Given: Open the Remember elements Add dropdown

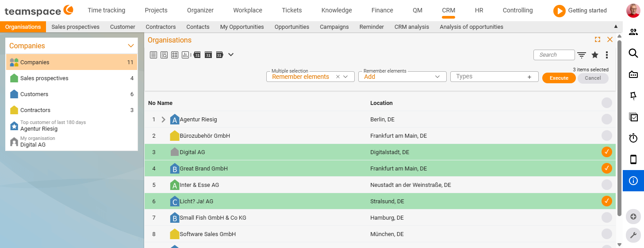Looking at the screenshot, I should (x=402, y=77).
